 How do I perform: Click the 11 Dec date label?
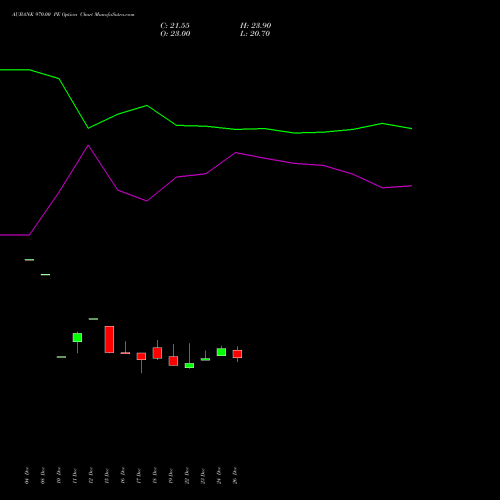[x=75, y=475]
